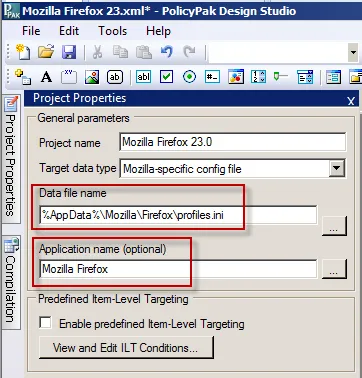Select the 'abl' text box tool
This screenshot has height=378, width=362.
[x=144, y=77]
